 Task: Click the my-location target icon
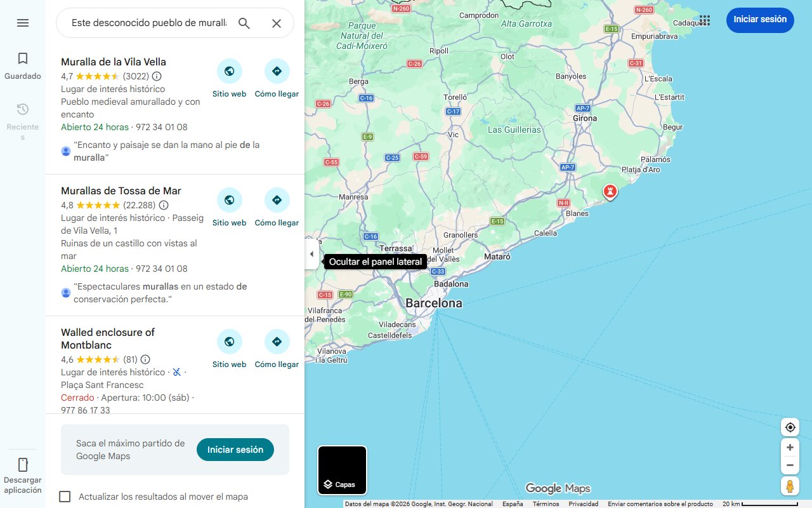pyautogui.click(x=790, y=427)
